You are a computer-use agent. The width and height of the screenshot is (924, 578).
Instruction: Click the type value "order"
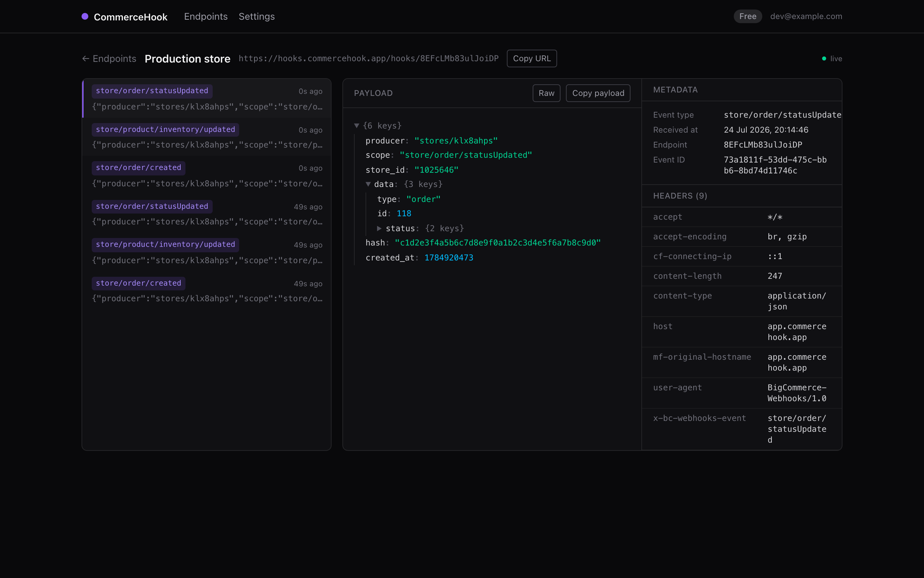click(423, 199)
